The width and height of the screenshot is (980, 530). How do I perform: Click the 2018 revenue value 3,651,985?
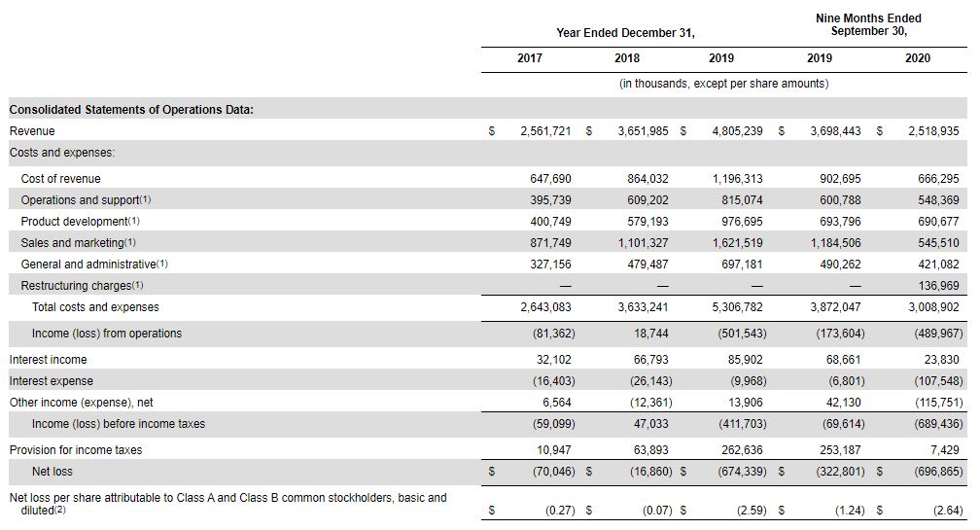point(644,131)
